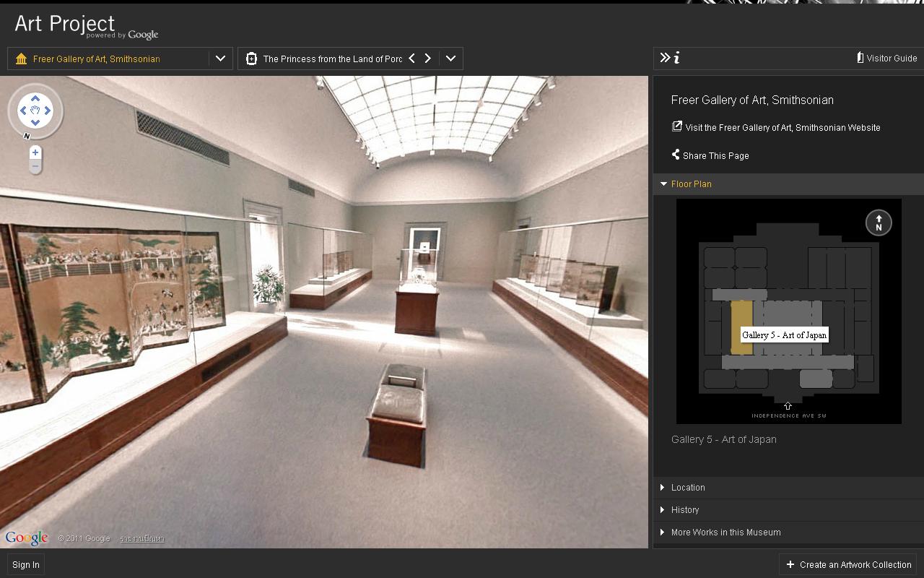Zoom out with the minus button

(x=35, y=167)
